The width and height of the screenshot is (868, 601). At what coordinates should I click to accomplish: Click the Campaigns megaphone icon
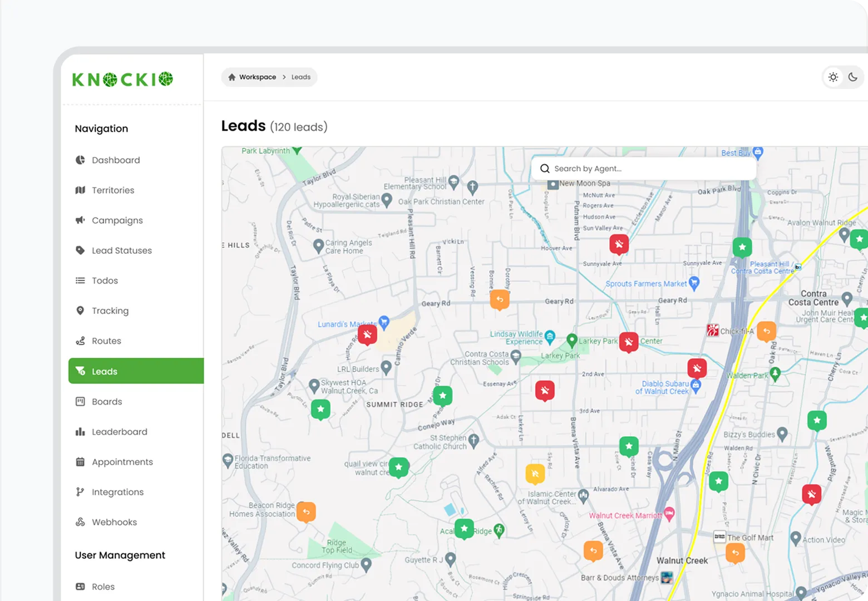pyautogui.click(x=80, y=220)
